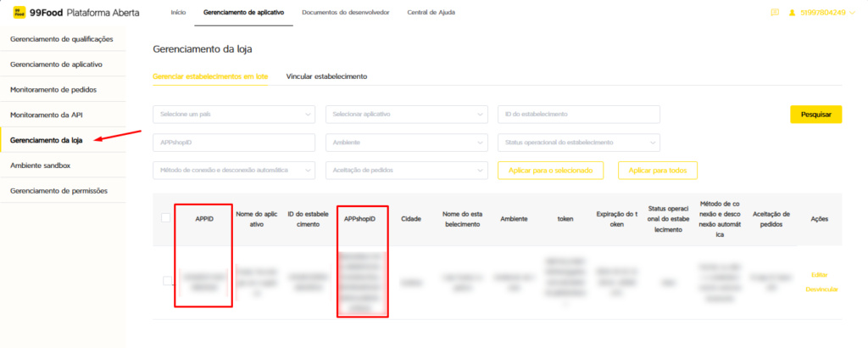This screenshot has height=348, width=868.
Task: Expand the 'Selecionar aplicativo' dropdown
Action: [407, 115]
